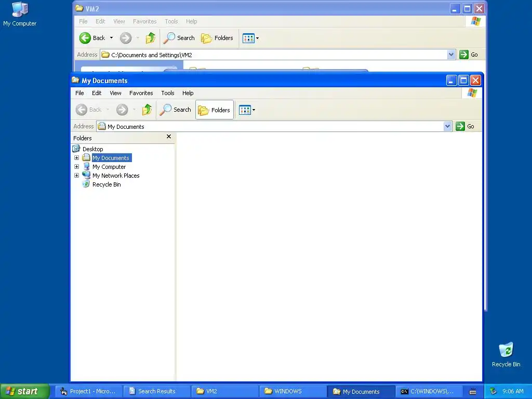The height and width of the screenshot is (399, 532).
Task: Select My Network Places in folder tree
Action: pyautogui.click(x=116, y=176)
